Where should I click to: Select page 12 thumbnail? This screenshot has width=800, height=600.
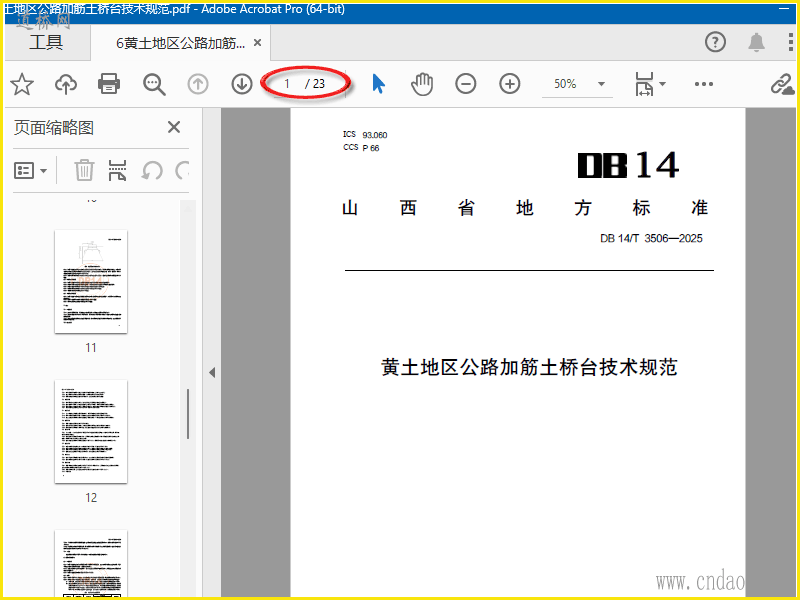tap(91, 432)
